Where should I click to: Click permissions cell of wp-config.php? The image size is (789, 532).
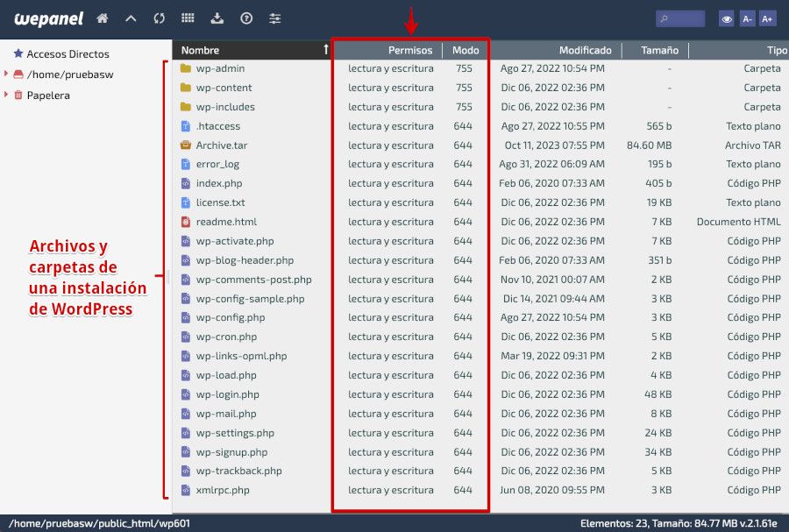[x=390, y=318]
